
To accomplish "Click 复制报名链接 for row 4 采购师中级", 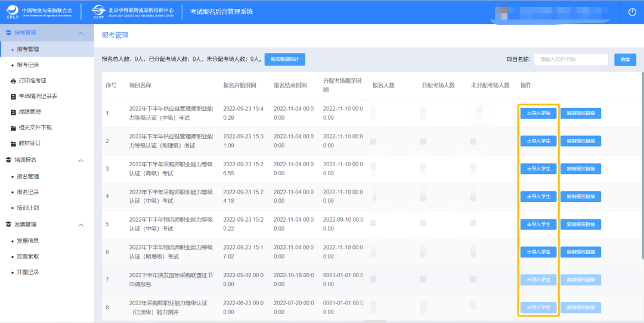I will pos(581,197).
